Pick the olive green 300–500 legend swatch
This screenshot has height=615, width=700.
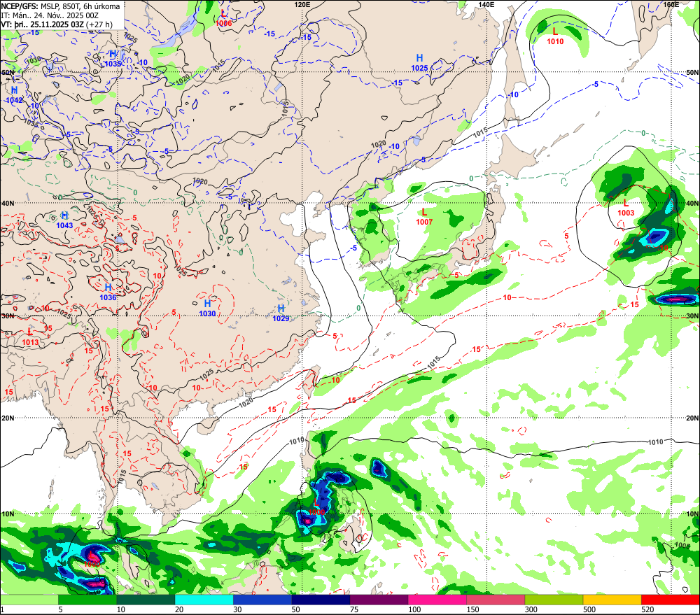(554, 600)
